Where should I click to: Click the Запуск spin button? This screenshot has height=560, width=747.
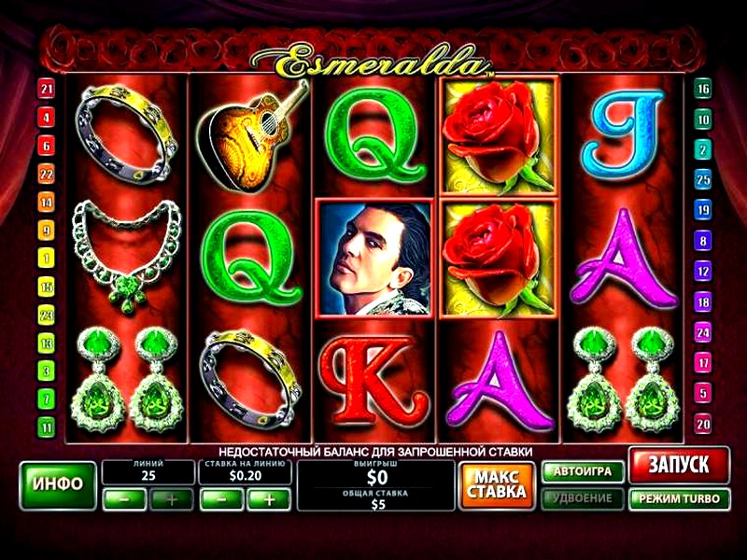(680, 465)
